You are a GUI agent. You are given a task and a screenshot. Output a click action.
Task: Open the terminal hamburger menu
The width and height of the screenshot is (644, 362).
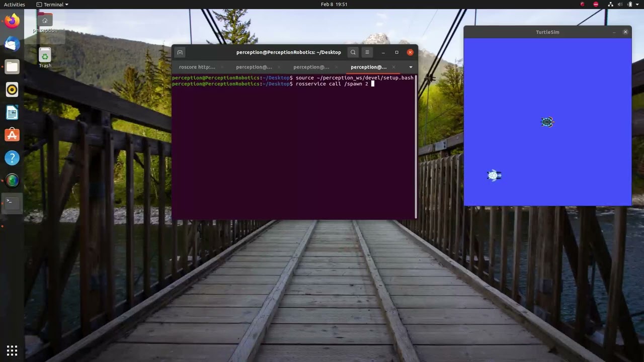tap(367, 52)
